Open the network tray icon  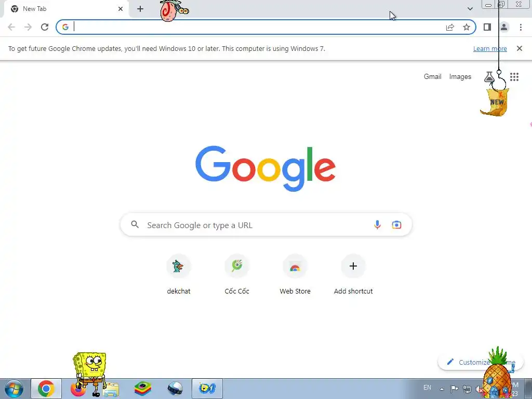[467, 389]
